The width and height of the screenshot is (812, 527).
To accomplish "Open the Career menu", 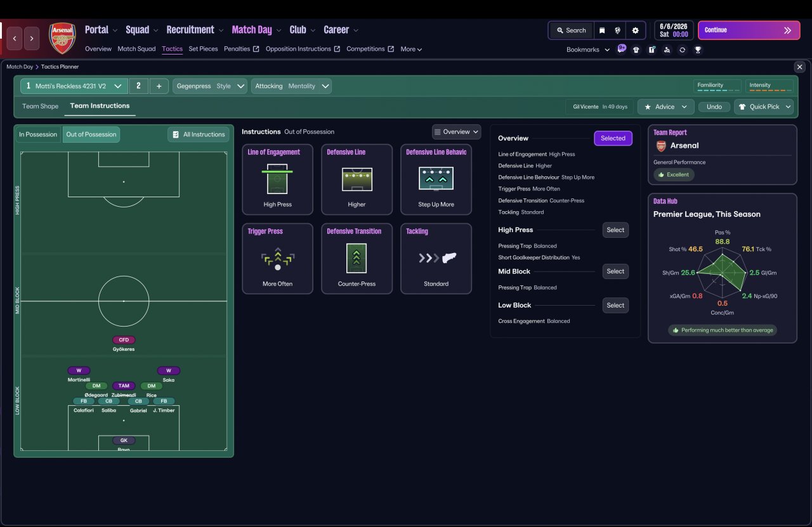I will tap(341, 30).
